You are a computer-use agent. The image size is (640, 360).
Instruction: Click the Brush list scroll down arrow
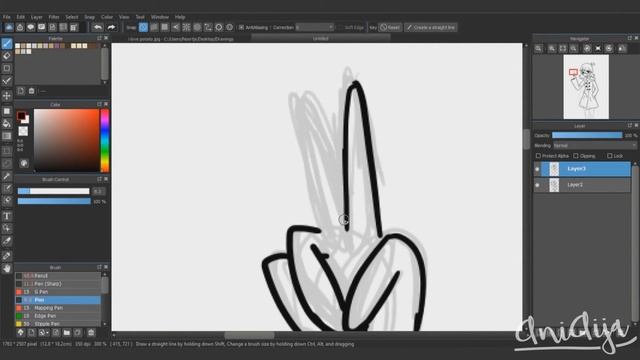click(x=105, y=324)
